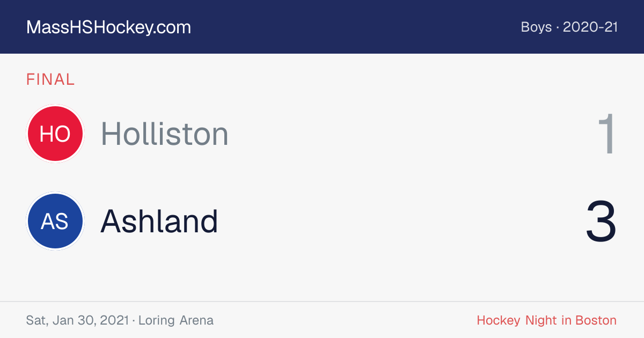The image size is (644, 338).
Task: Click Holliston's score of 1
Action: click(608, 134)
